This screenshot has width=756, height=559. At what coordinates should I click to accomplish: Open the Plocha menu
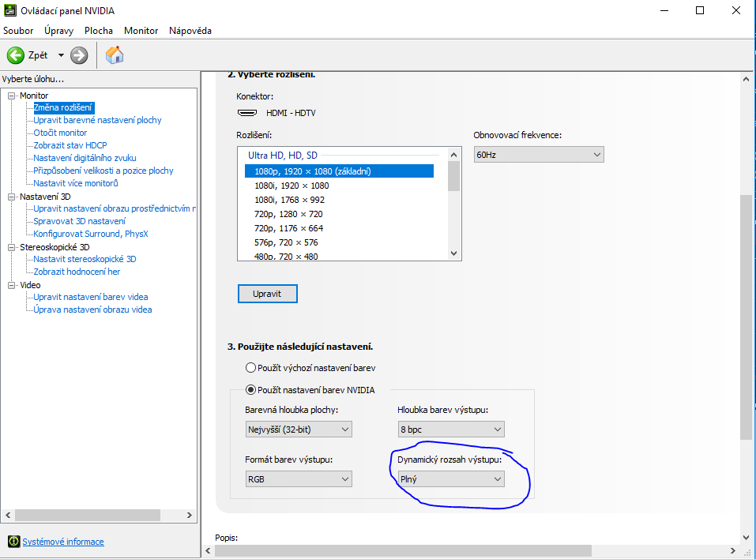[99, 30]
